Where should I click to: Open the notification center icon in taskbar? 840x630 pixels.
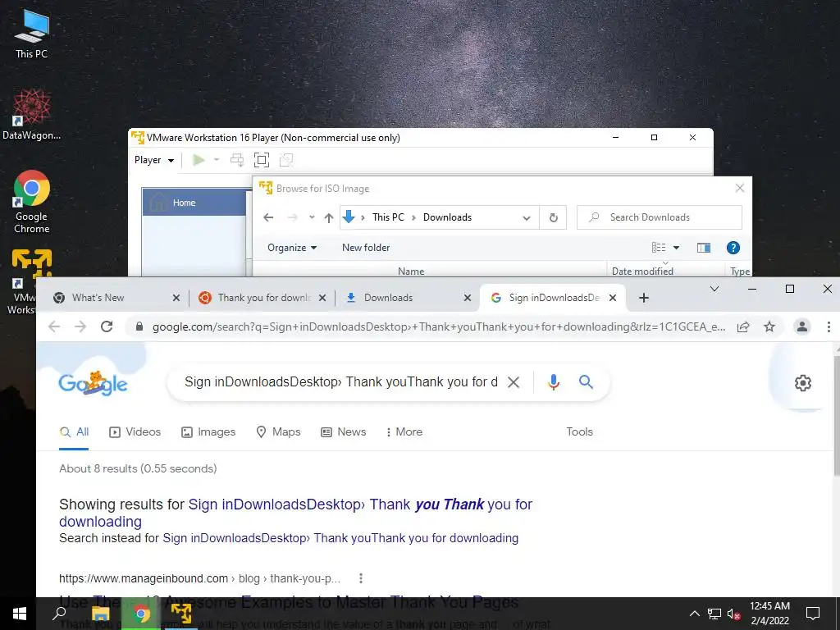813,614
